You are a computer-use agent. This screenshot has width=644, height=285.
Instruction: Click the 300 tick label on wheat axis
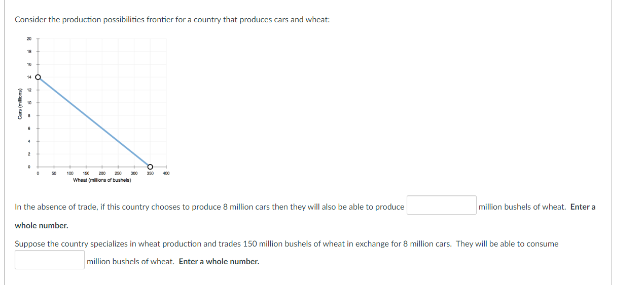tap(134, 174)
